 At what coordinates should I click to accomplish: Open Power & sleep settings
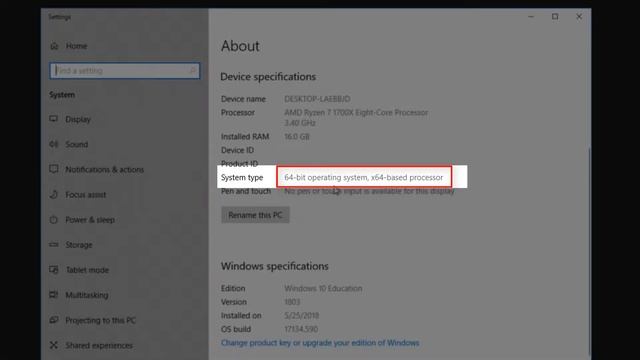90,220
